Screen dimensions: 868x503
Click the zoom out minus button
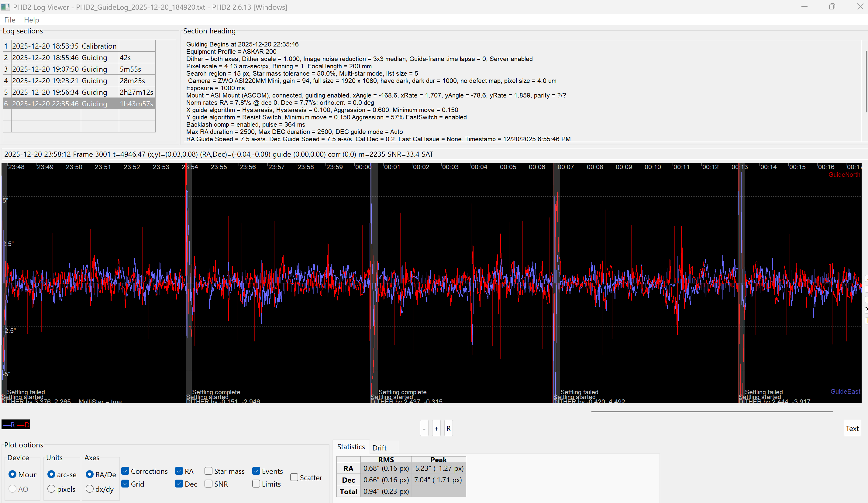coord(424,428)
